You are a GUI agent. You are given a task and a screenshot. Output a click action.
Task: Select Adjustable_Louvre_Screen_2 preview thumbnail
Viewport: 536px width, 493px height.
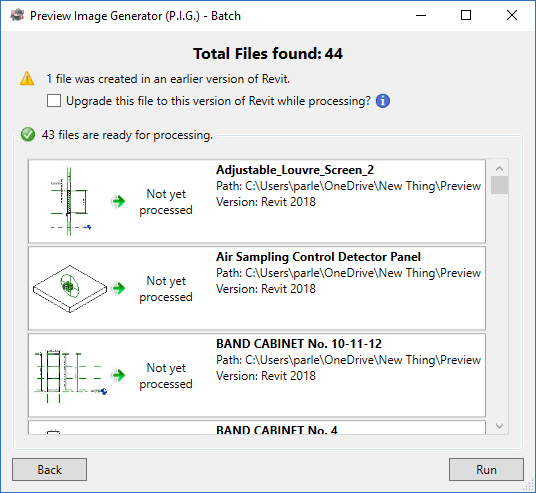[x=70, y=201]
